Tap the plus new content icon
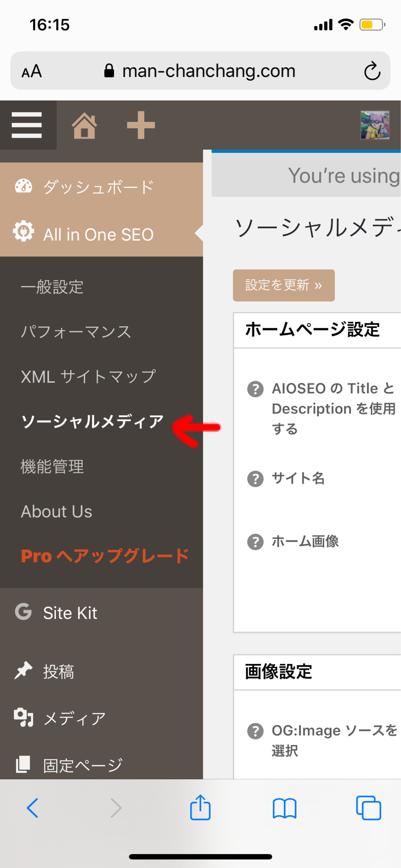401x868 pixels. [141, 125]
